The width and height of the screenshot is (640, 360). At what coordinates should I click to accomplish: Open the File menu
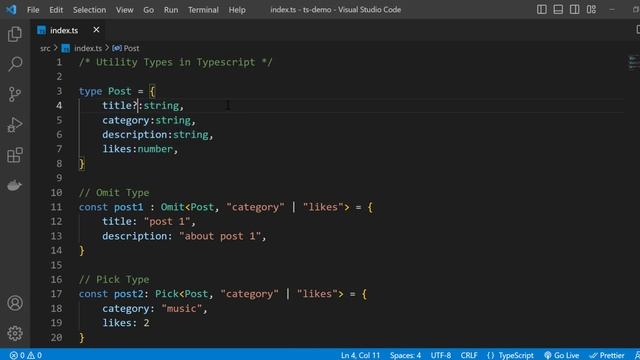[x=33, y=10]
